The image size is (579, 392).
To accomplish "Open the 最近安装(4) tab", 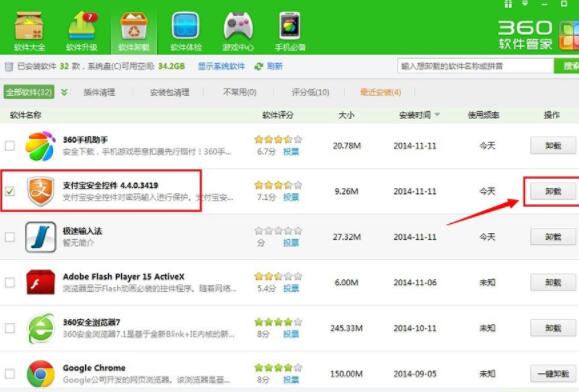I will (x=381, y=92).
